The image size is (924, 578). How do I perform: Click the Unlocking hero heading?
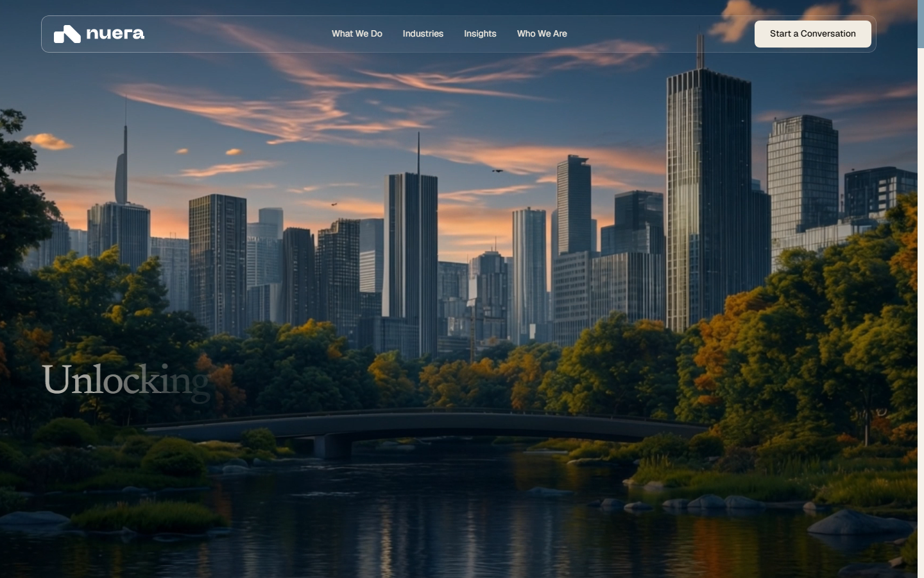click(x=126, y=380)
